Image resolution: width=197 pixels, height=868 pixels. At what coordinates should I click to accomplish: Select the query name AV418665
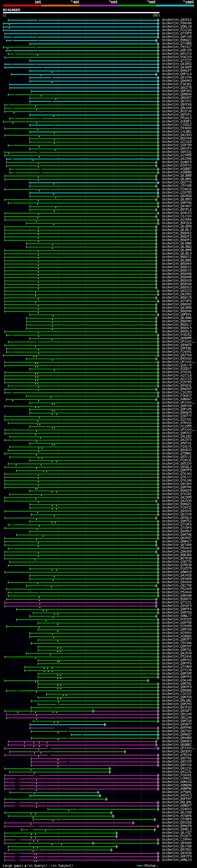11,10
